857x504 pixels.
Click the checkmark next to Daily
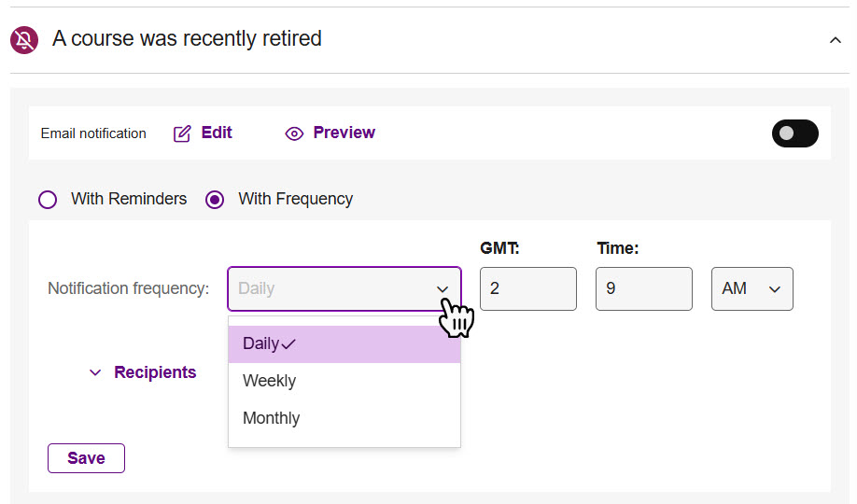tap(288, 344)
